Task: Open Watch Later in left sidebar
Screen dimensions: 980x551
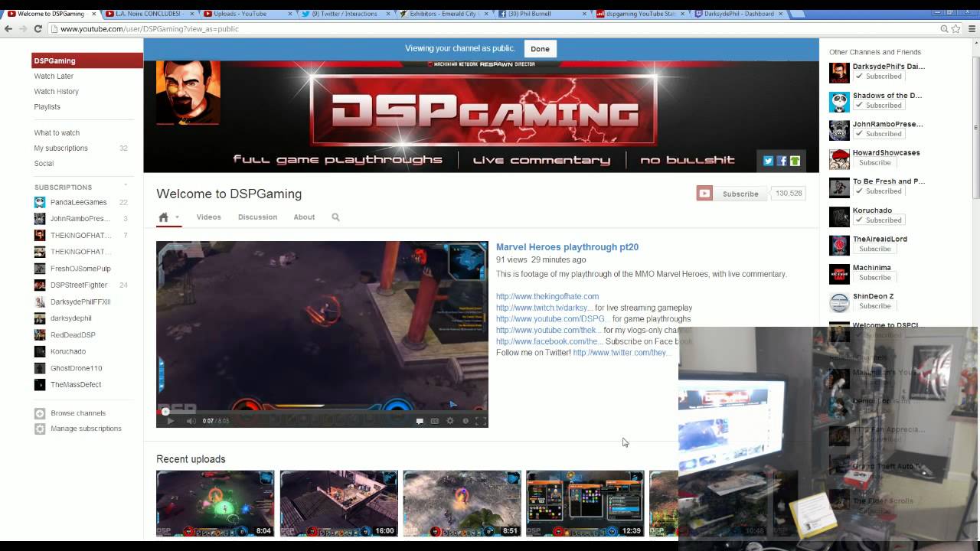Action: pos(54,77)
